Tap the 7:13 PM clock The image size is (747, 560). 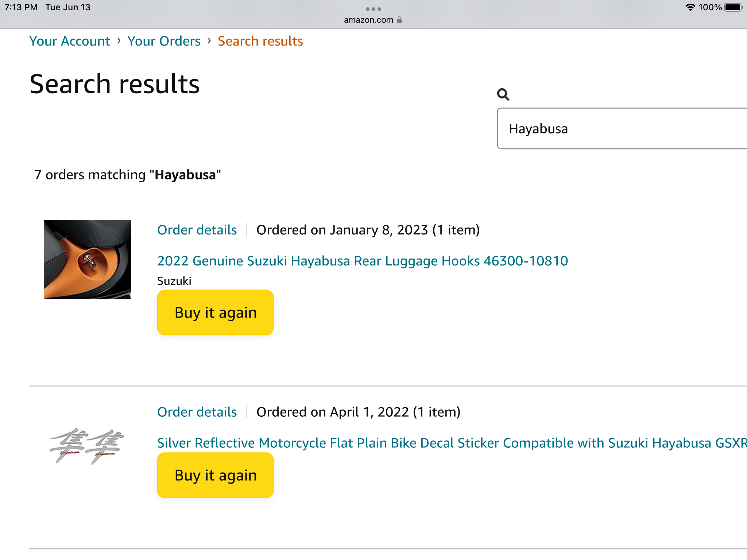(x=21, y=7)
